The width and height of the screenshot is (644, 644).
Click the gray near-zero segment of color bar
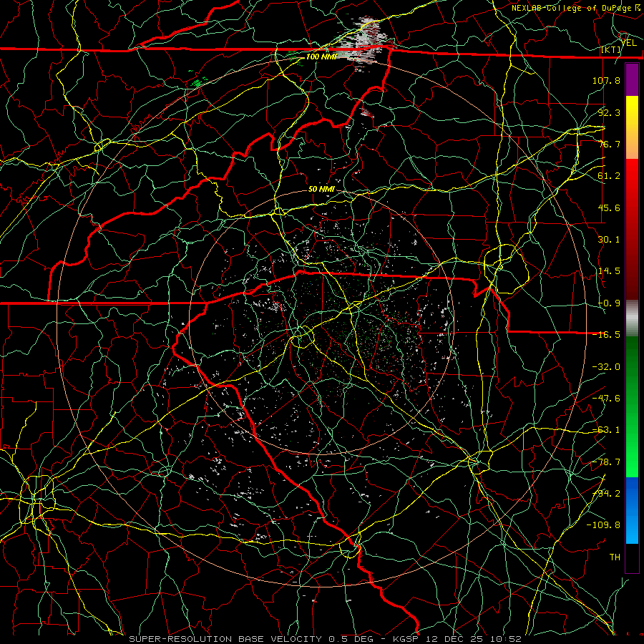(632, 318)
